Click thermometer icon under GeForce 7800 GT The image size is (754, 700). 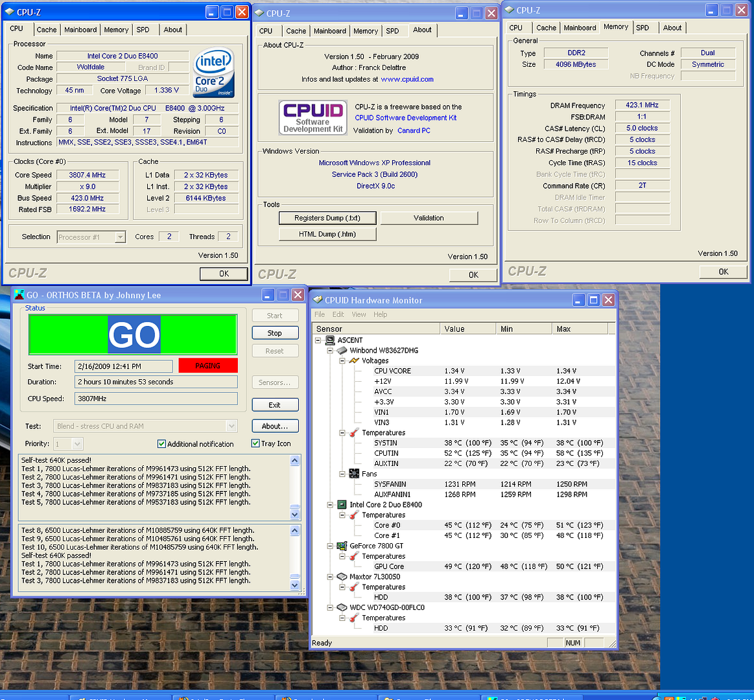tap(355, 556)
